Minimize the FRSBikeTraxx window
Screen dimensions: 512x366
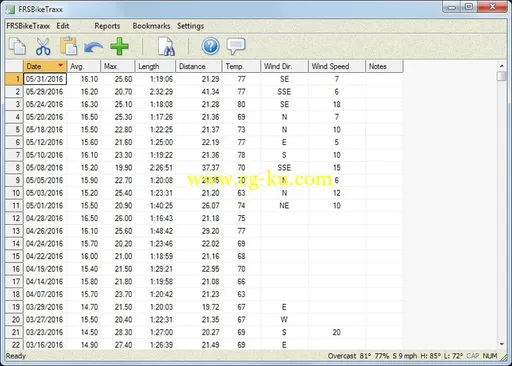(452, 7)
